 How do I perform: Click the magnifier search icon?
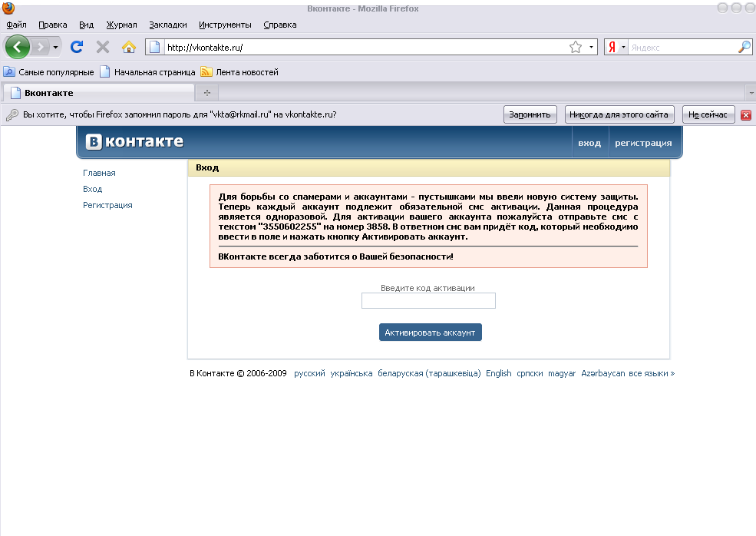(x=744, y=47)
